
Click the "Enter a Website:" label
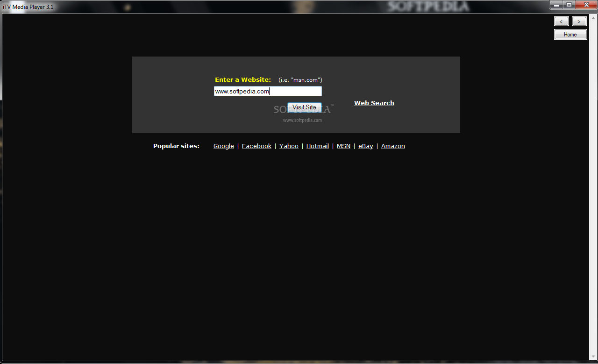[x=243, y=80]
